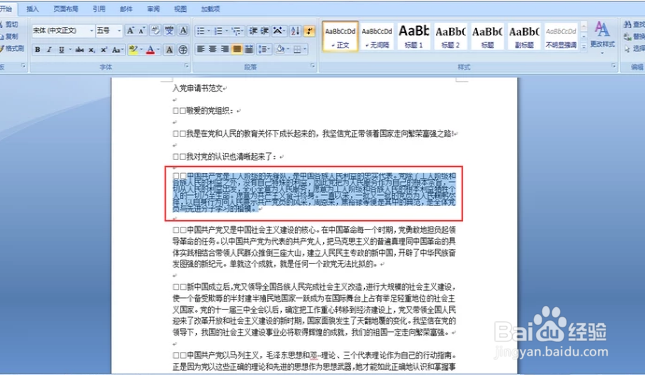This screenshot has height=375, width=645.
Task: Expand the borders dropdown arrow
Action: [x=305, y=49]
